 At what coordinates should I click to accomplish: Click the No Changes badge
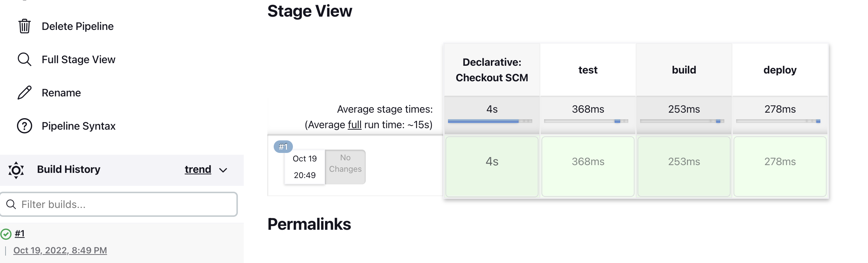point(345,163)
